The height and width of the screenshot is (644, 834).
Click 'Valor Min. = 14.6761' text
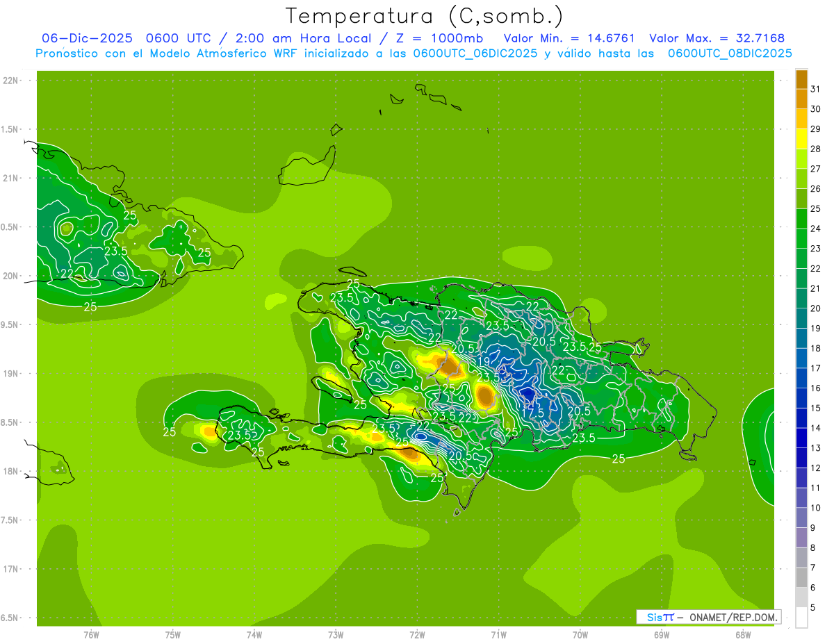coord(569,38)
